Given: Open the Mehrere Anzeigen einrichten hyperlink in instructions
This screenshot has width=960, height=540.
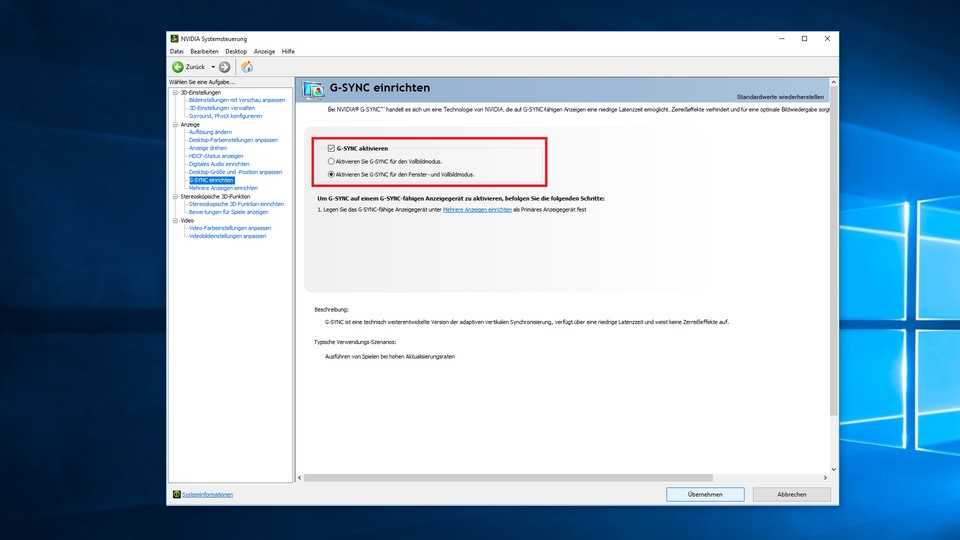Looking at the screenshot, I should point(477,209).
